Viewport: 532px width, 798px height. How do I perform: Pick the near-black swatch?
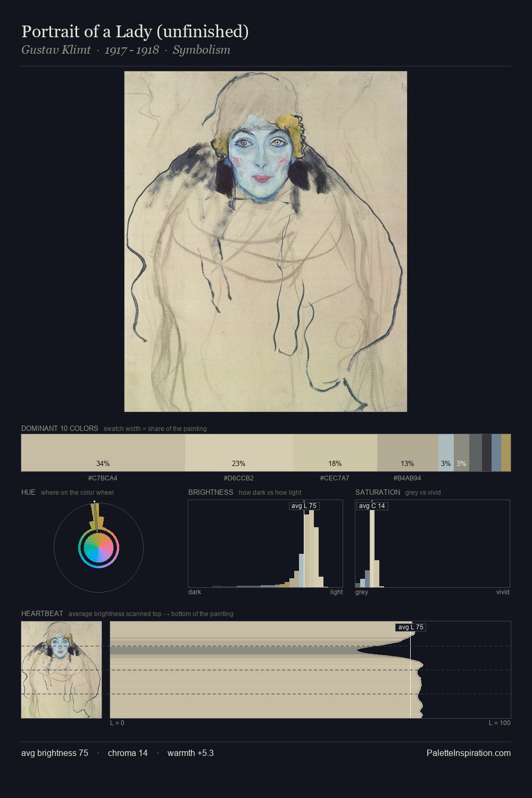click(x=487, y=453)
